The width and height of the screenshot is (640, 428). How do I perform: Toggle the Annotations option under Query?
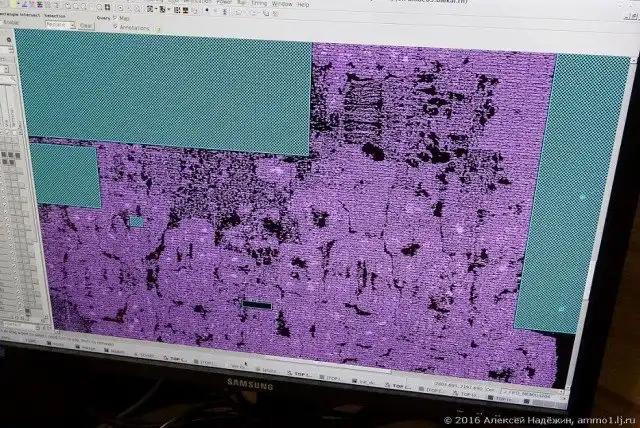117,27
